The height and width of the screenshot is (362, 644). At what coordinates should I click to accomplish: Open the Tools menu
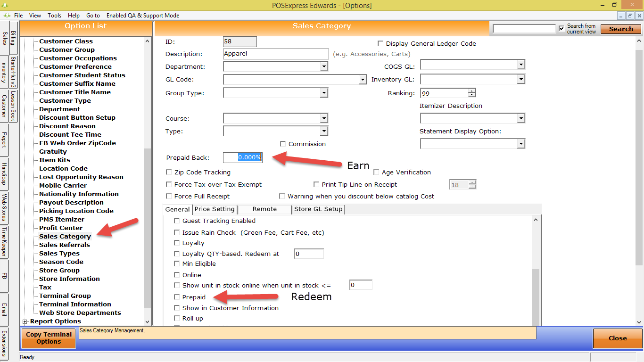coord(55,16)
